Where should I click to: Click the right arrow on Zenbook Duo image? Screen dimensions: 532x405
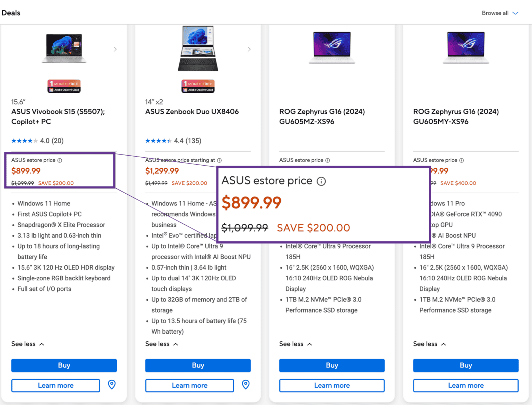pyautogui.click(x=249, y=49)
